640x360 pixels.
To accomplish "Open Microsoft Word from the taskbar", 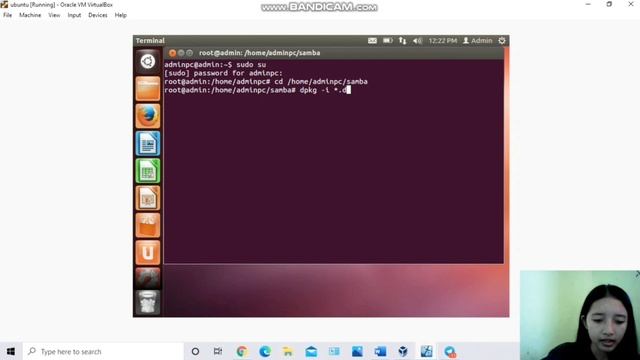I will (x=380, y=351).
